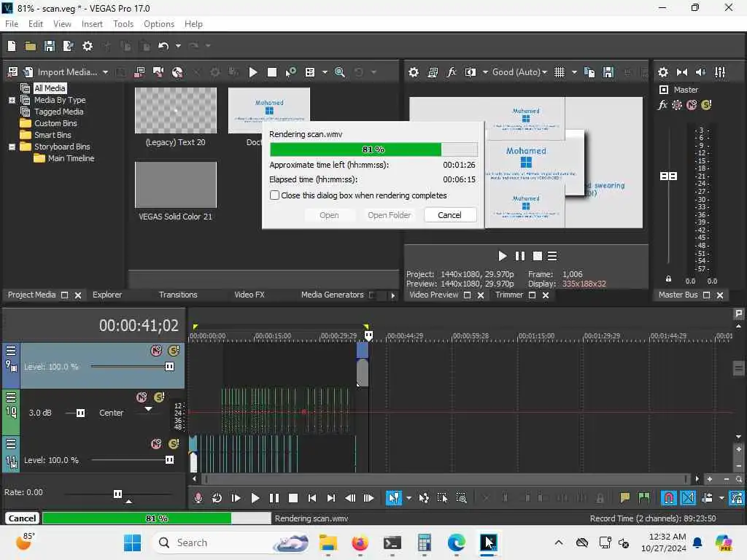Screen dimensions: 747x560
Task: Create a new project with the New icon
Action: (12, 46)
